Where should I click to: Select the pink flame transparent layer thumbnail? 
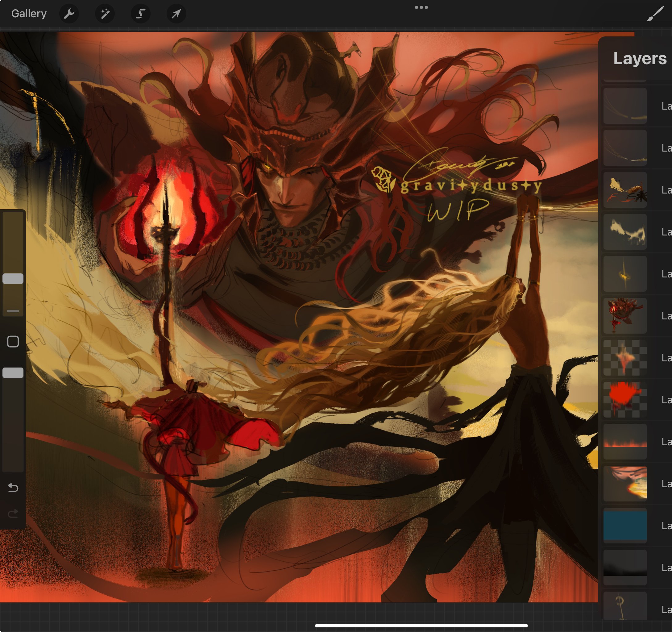coord(625,357)
